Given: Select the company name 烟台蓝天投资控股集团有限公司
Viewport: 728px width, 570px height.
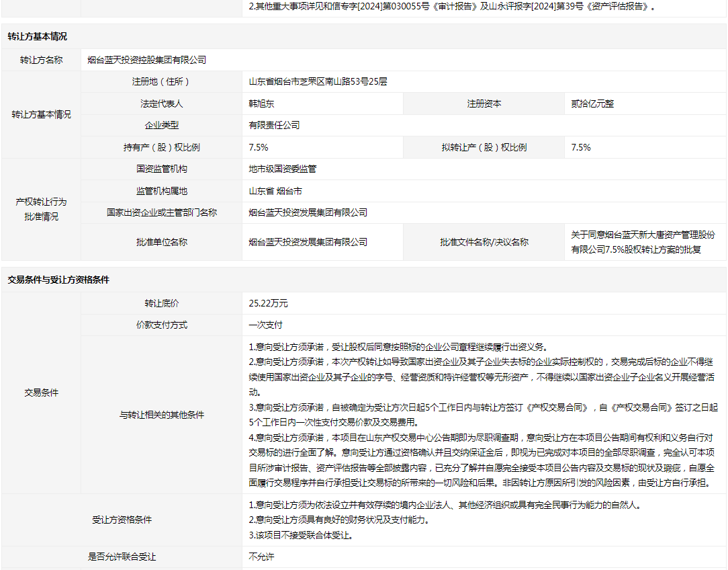Looking at the screenshot, I should (x=147, y=60).
